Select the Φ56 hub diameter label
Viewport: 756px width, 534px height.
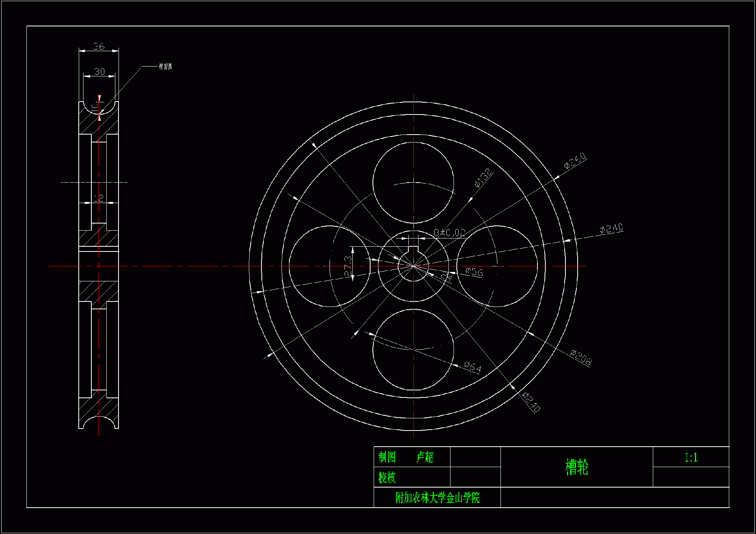[x=474, y=272]
